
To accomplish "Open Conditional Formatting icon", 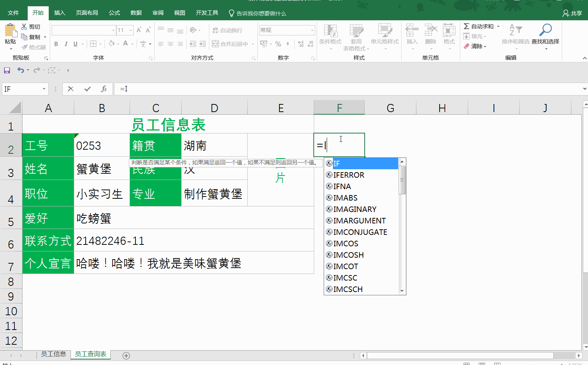I will click(x=330, y=31).
